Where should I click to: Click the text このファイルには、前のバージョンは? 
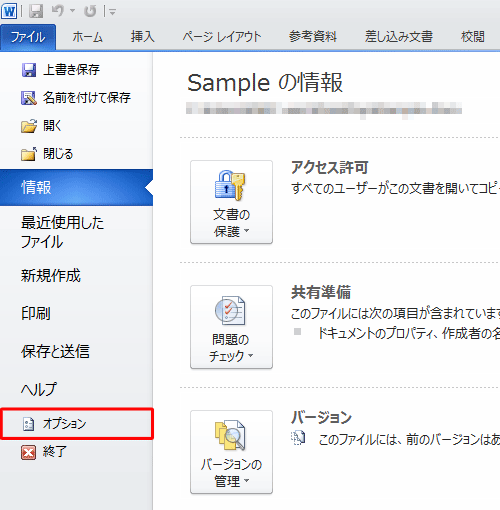[409, 439]
